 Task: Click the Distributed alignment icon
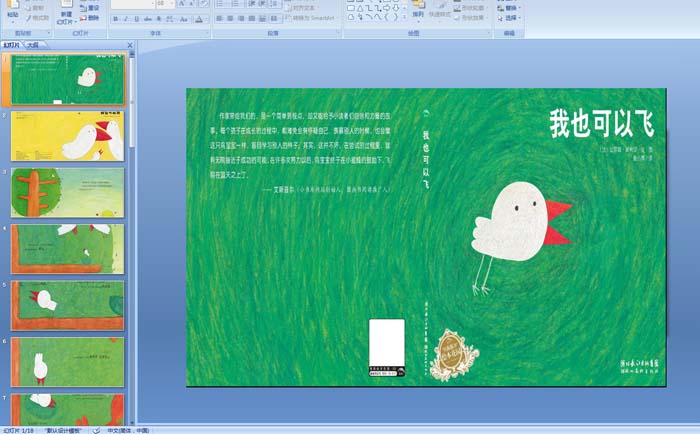[x=262, y=18]
